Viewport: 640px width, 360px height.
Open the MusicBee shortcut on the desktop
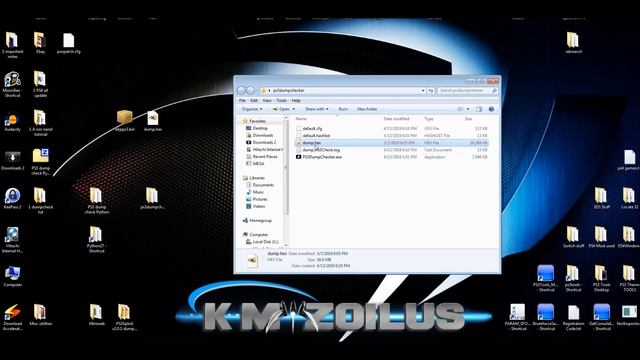tap(12, 84)
